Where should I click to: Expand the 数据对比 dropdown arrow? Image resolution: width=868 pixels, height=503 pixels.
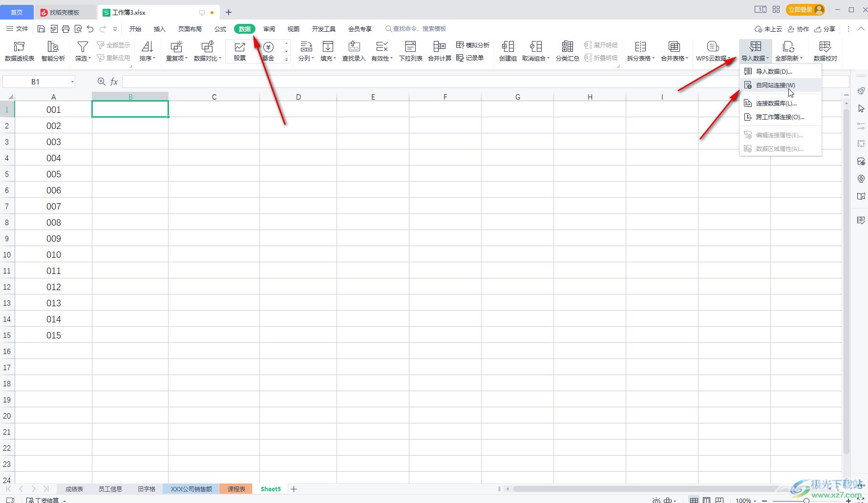pos(220,59)
